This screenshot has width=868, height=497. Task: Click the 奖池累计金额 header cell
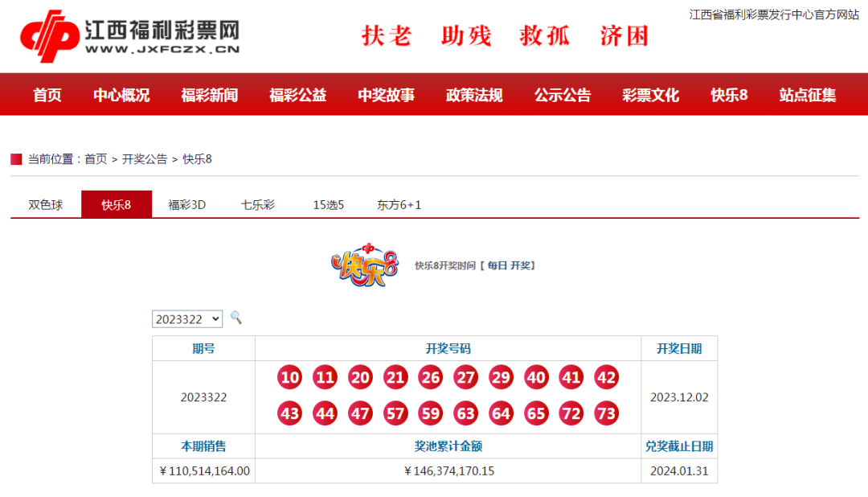(448, 446)
